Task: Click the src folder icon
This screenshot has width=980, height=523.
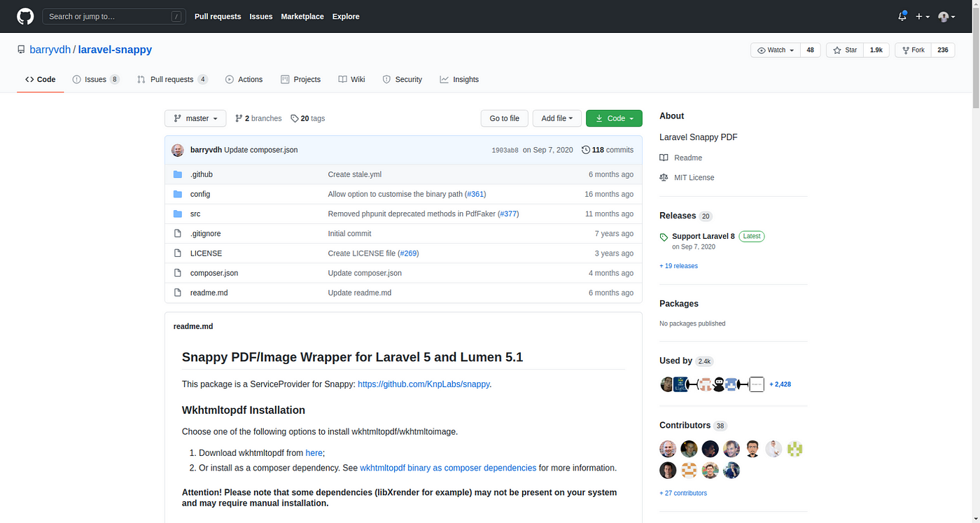Action: 178,214
